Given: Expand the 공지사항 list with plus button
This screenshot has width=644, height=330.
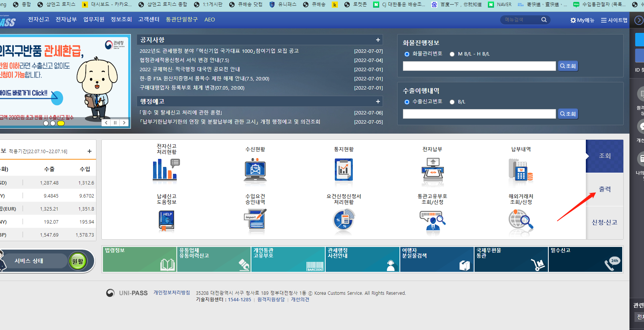Looking at the screenshot, I should click(x=378, y=40).
